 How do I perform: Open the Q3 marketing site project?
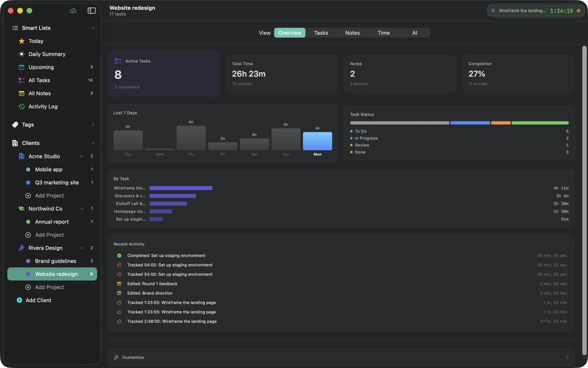tap(52, 183)
